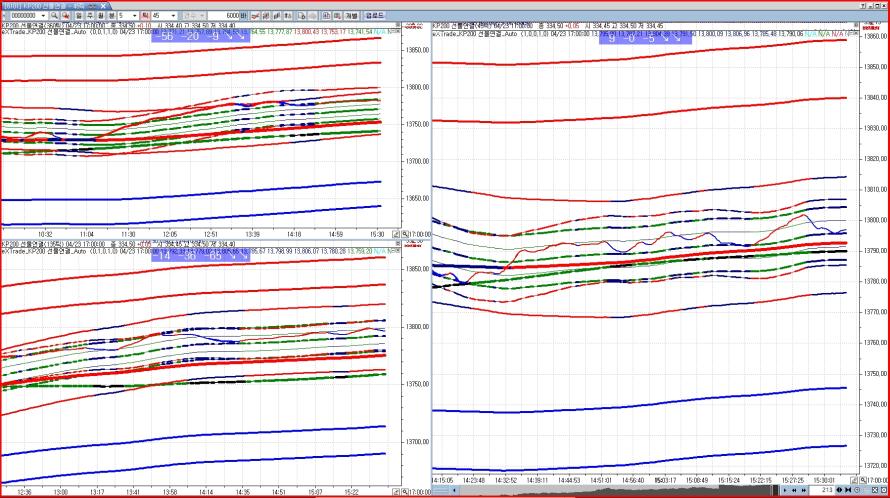Click the red icon between the 5 and 45 dropdowns
Screen dimensions: 890x498
(x=146, y=16)
